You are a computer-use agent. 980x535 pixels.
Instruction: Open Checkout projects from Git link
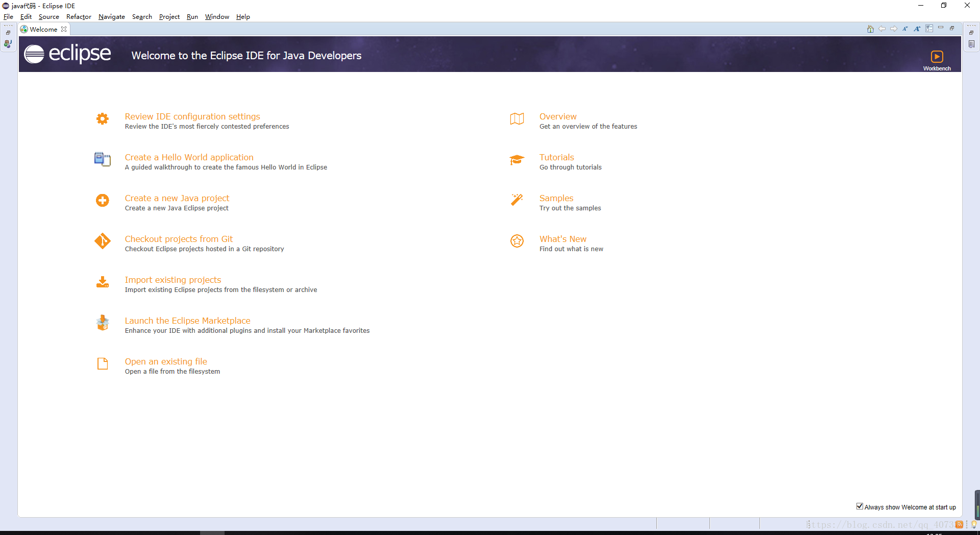tap(179, 239)
